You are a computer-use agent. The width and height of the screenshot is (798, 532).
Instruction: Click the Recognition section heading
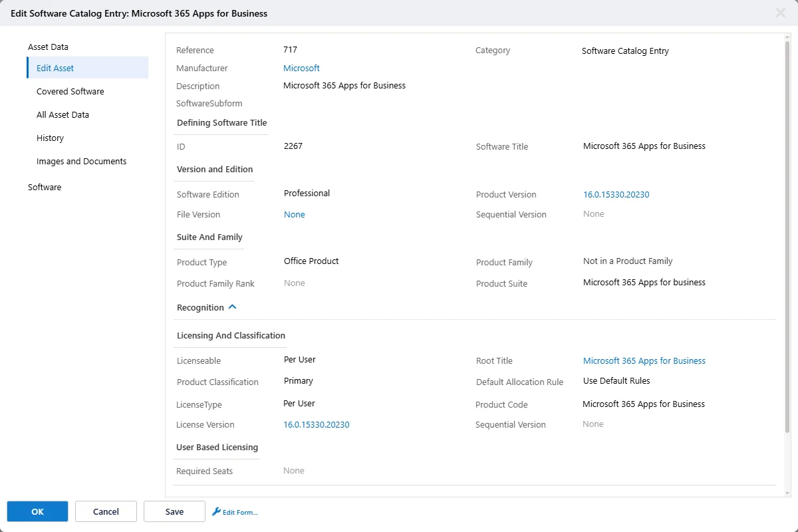200,307
